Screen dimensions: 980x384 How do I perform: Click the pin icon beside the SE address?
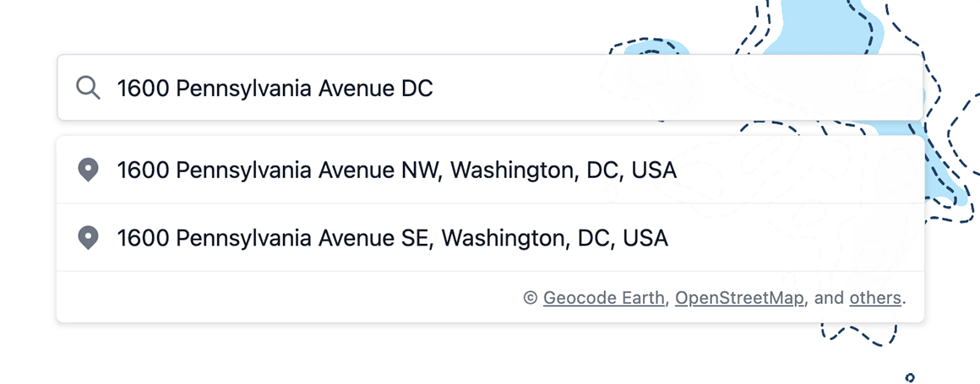[x=88, y=237]
